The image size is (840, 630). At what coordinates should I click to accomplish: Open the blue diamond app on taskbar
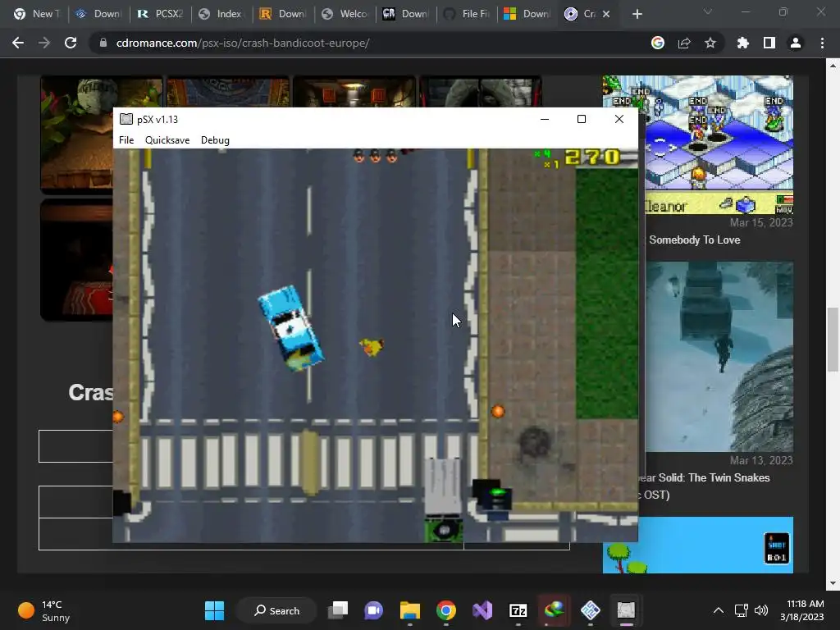click(590, 610)
